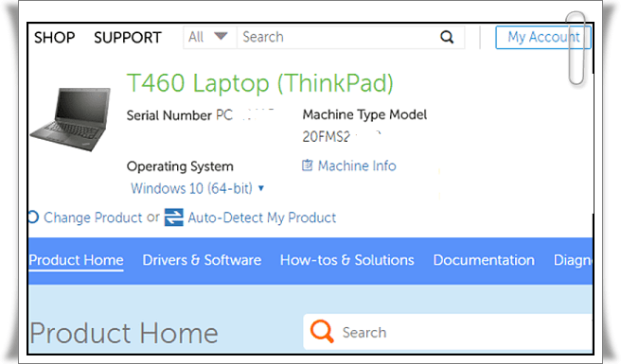Open the Windows 10 (64-bit) OS dropdown
621x364 pixels.
[x=197, y=188]
